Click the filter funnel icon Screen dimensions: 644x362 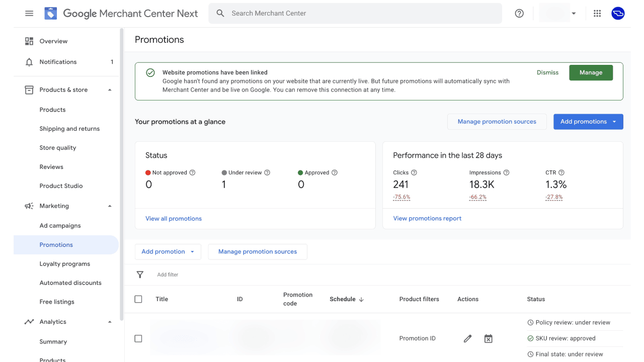[x=140, y=275]
